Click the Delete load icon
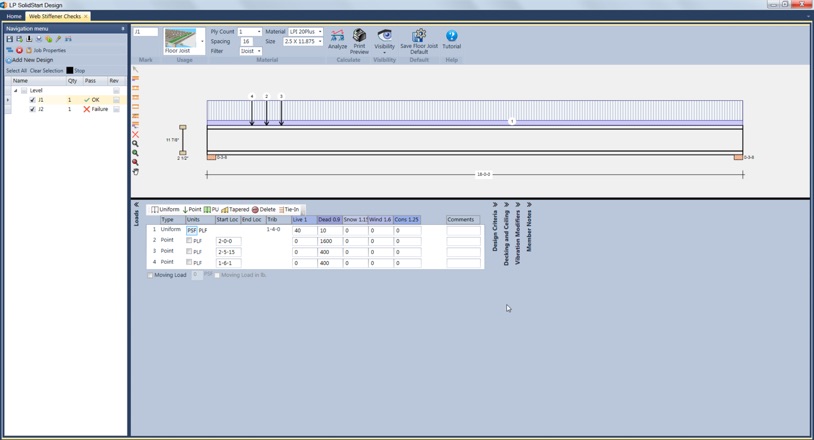Screen dimensions: 814x440 264,210
